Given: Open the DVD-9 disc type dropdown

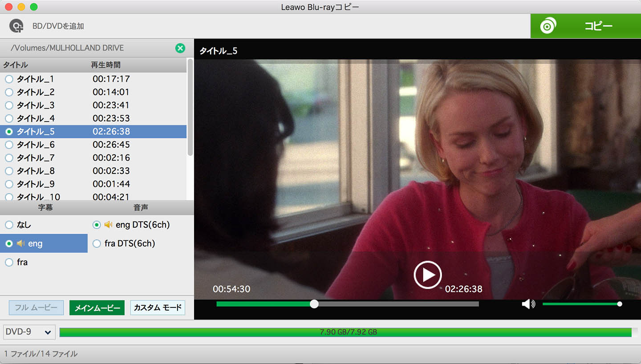Looking at the screenshot, I should coord(29,332).
